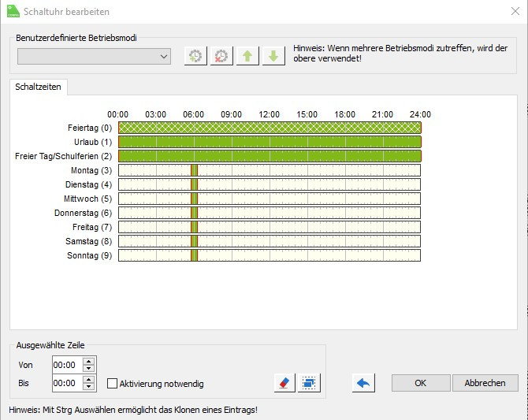Select the Montag (3) green switching segment
The image size is (528, 420).
click(195, 170)
